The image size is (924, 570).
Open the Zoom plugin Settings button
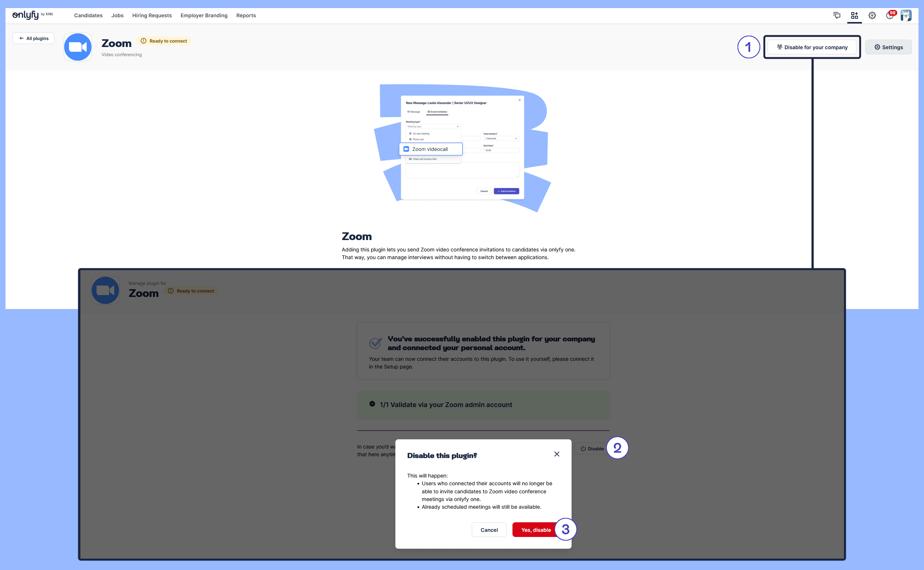pos(888,47)
